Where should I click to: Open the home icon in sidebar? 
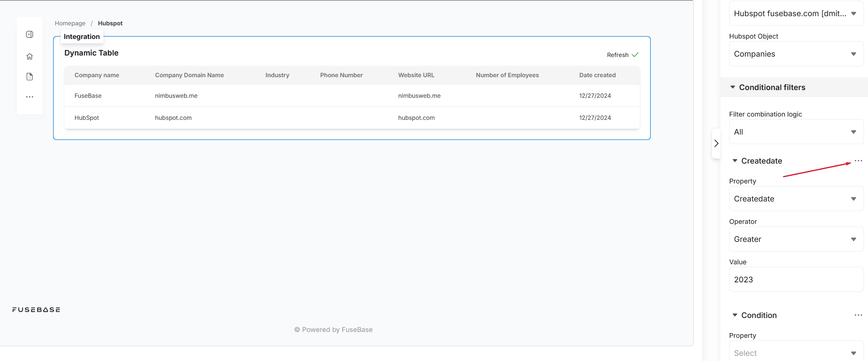[x=30, y=56]
